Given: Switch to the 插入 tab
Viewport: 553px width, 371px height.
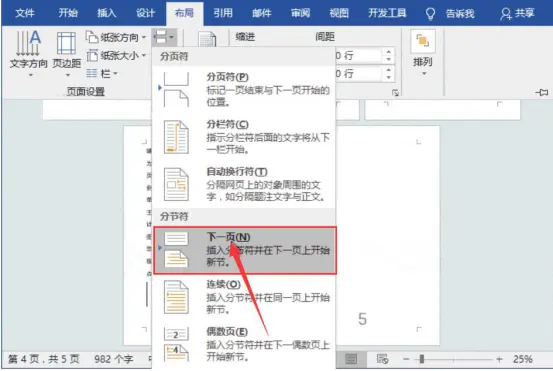Looking at the screenshot, I should pos(107,13).
